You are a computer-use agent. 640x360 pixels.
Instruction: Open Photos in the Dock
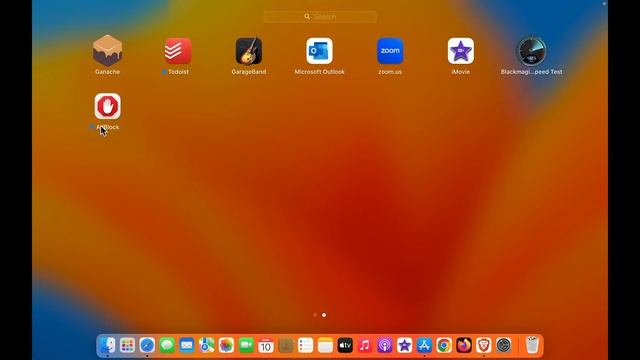(x=226, y=345)
